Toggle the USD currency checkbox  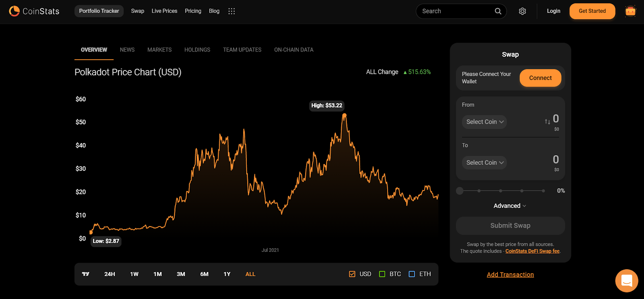point(352,274)
